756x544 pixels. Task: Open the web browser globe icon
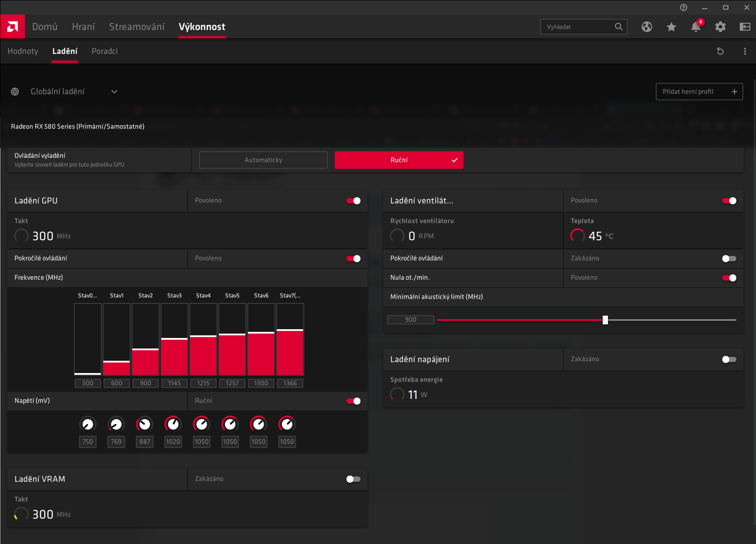(646, 27)
